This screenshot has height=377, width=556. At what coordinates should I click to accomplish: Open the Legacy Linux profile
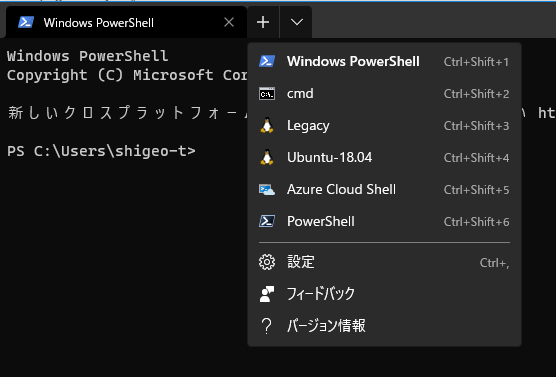(x=384, y=126)
